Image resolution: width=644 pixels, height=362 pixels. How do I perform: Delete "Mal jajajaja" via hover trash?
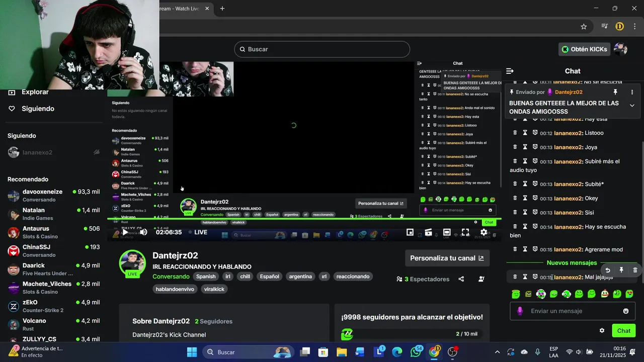[x=635, y=270]
